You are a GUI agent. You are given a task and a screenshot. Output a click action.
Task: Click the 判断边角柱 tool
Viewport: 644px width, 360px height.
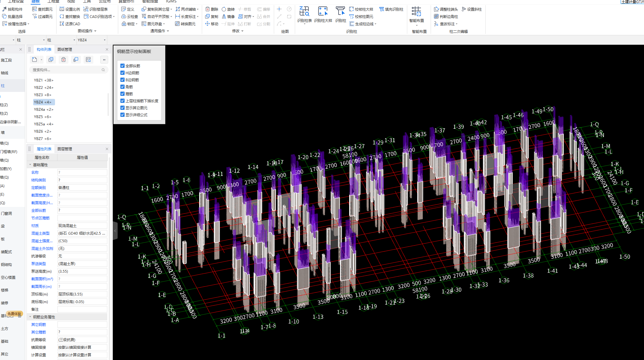[x=446, y=16]
